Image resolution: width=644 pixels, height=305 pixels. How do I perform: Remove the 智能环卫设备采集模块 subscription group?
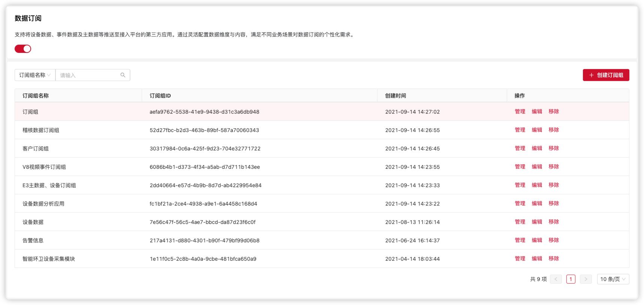pos(554,258)
